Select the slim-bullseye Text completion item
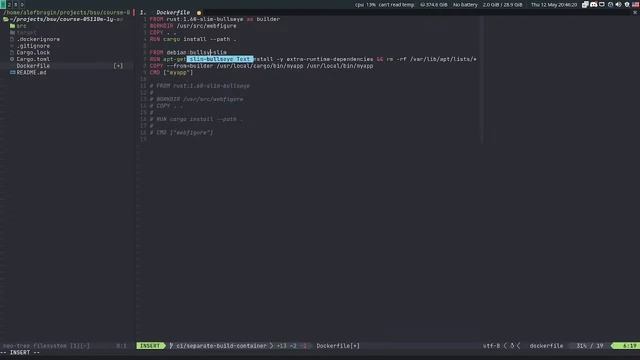The height and width of the screenshot is (360, 640). (220, 59)
